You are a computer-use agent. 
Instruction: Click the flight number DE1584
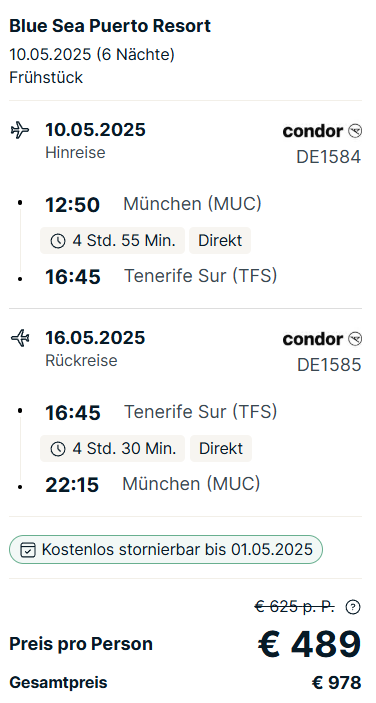pyautogui.click(x=328, y=157)
